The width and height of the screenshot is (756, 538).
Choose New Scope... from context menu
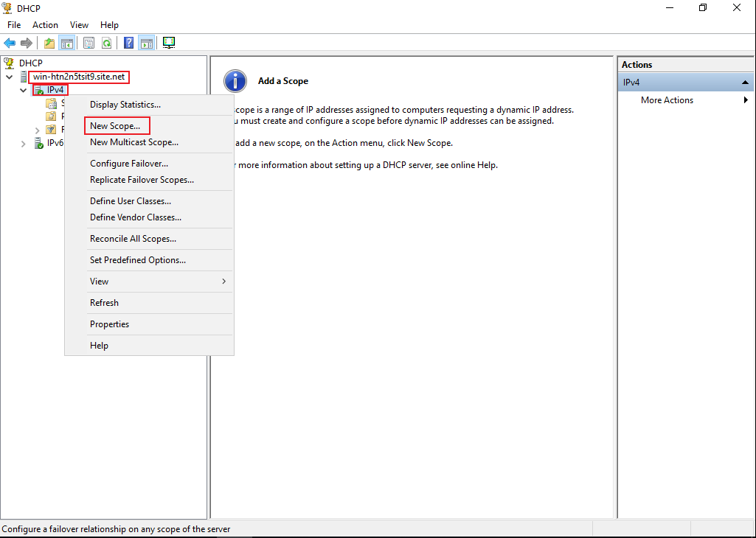150,126
